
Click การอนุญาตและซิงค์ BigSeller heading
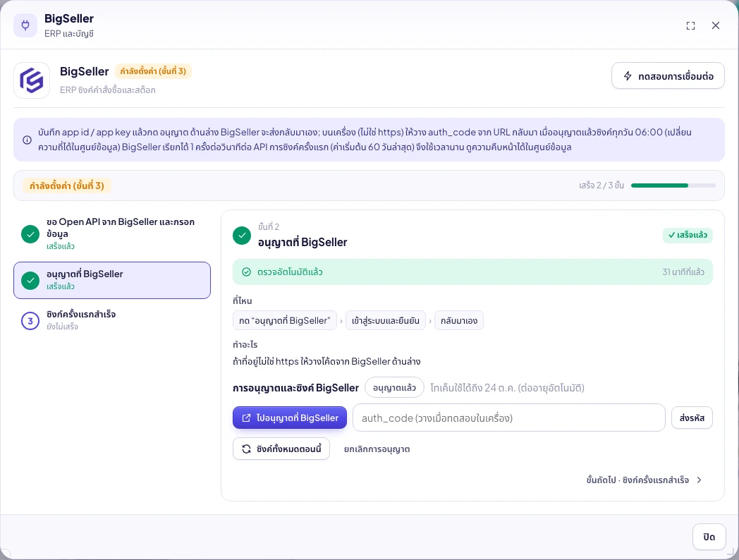coord(296,388)
